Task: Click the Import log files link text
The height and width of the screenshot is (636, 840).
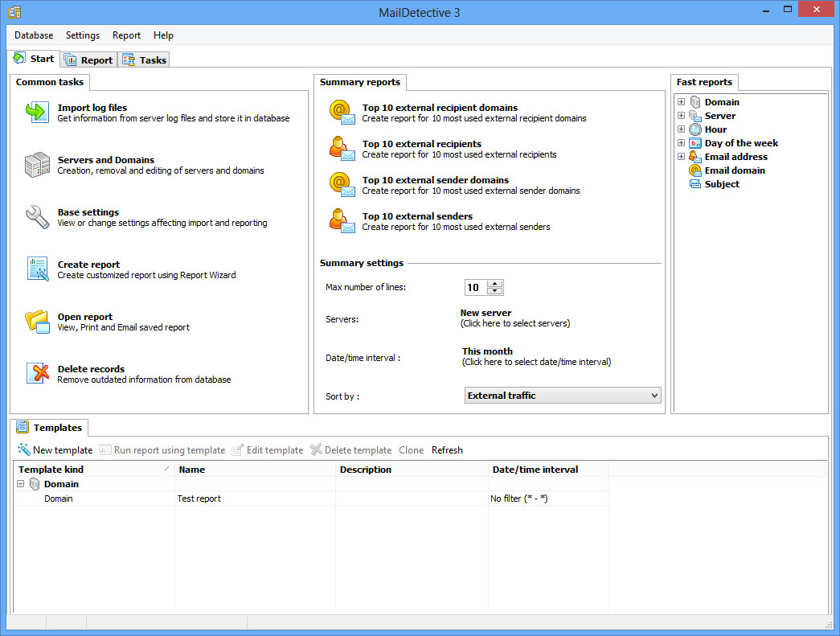Action: pos(92,107)
